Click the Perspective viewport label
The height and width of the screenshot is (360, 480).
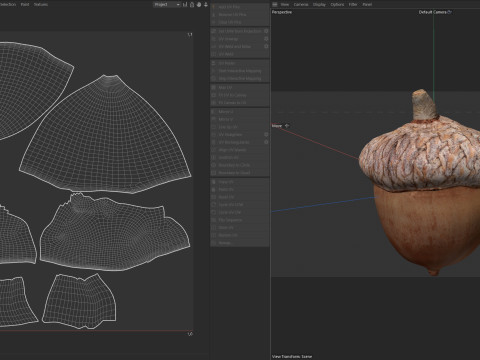pyautogui.click(x=282, y=12)
